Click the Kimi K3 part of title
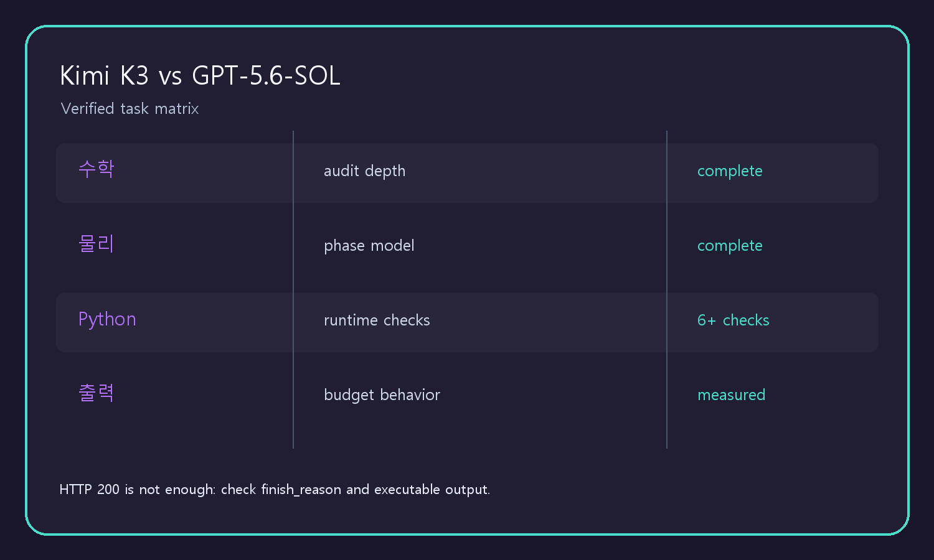This screenshot has width=934, height=560. pos(105,76)
